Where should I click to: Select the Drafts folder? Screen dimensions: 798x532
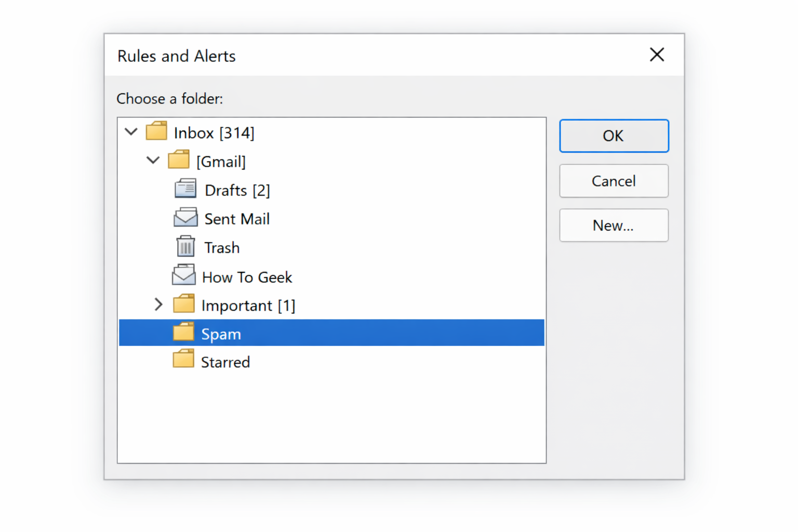click(237, 190)
